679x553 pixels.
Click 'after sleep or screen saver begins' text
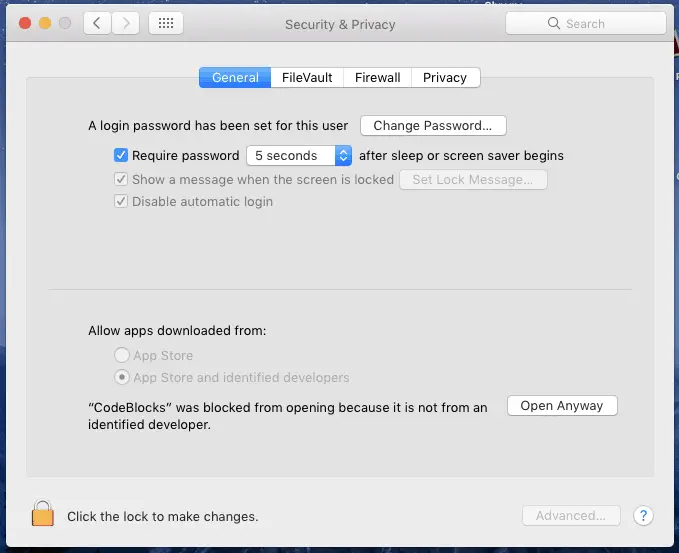[461, 155]
